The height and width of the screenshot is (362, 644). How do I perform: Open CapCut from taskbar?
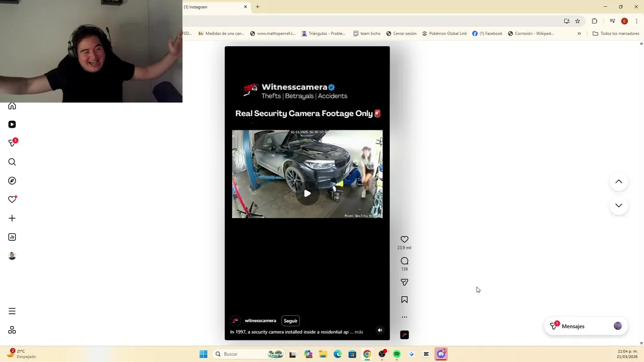pos(426,354)
